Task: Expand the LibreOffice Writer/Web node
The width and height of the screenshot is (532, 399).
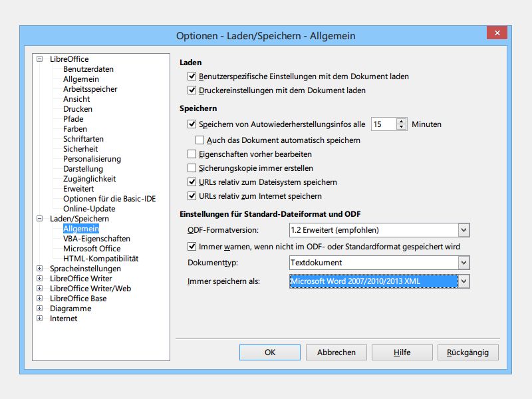Action: point(40,289)
